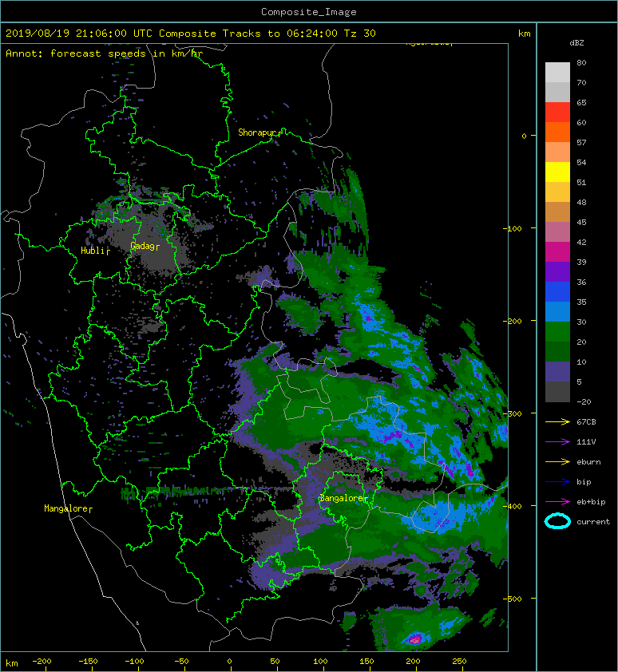Pick the red swatch in dBZ color bar
This screenshot has width=618, height=672.
tap(557, 112)
